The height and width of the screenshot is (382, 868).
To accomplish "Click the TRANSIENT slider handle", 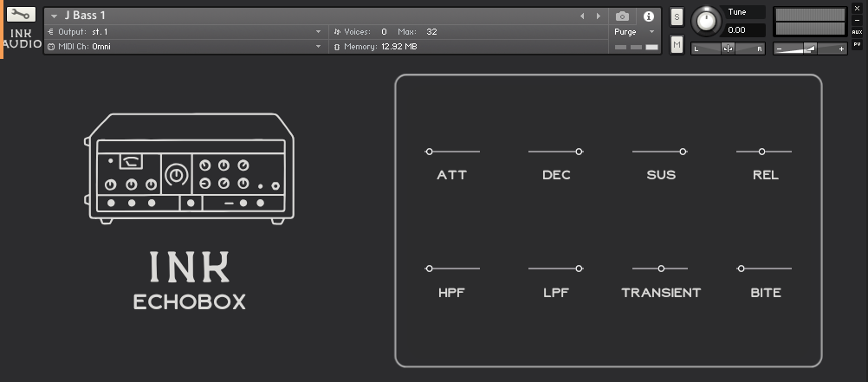I will click(x=661, y=269).
